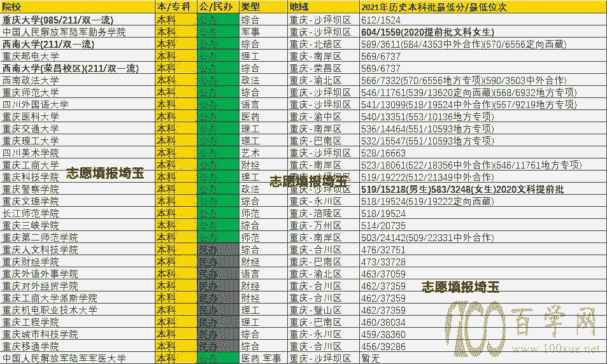Select cell 重庆工商大学派斯学院

[x=78, y=298]
